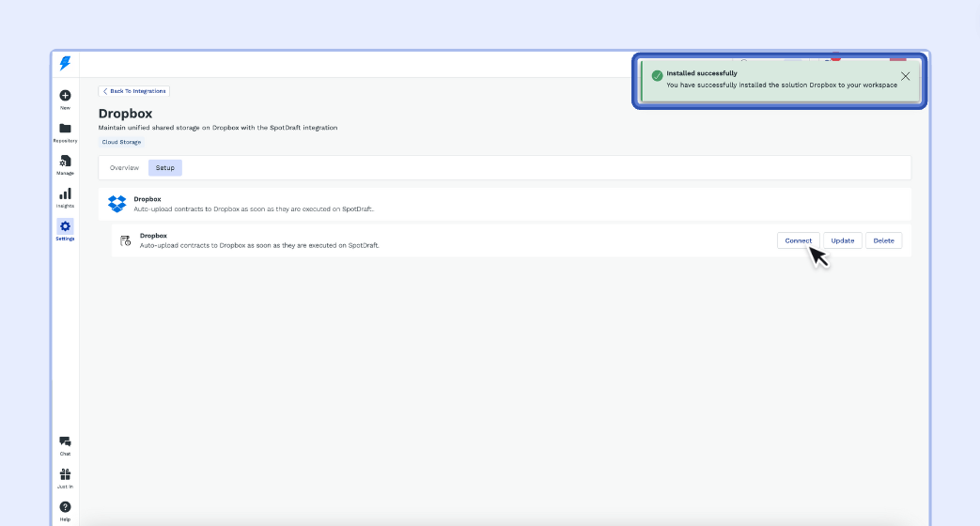The width and height of the screenshot is (980, 526).
Task: Open the Repository folder icon
Action: pos(65,129)
